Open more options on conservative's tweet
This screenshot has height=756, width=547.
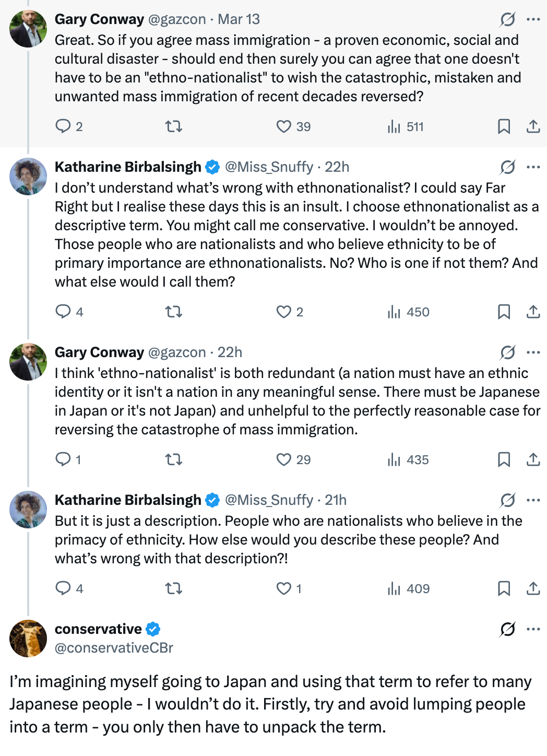pos(533,629)
